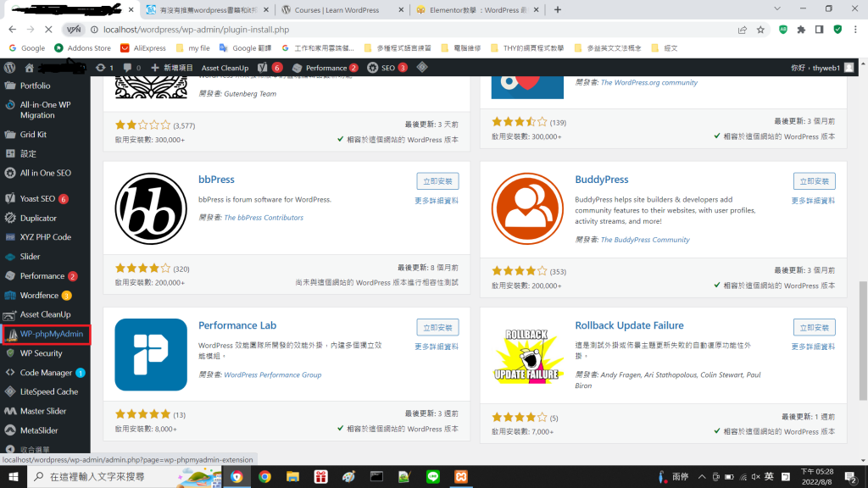Bookmark this page with the star icon
This screenshot has height=488, width=868.
pyautogui.click(x=760, y=30)
